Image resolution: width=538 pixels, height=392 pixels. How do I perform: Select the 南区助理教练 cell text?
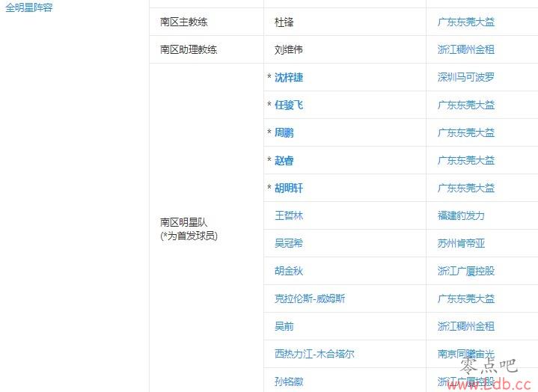pos(189,49)
